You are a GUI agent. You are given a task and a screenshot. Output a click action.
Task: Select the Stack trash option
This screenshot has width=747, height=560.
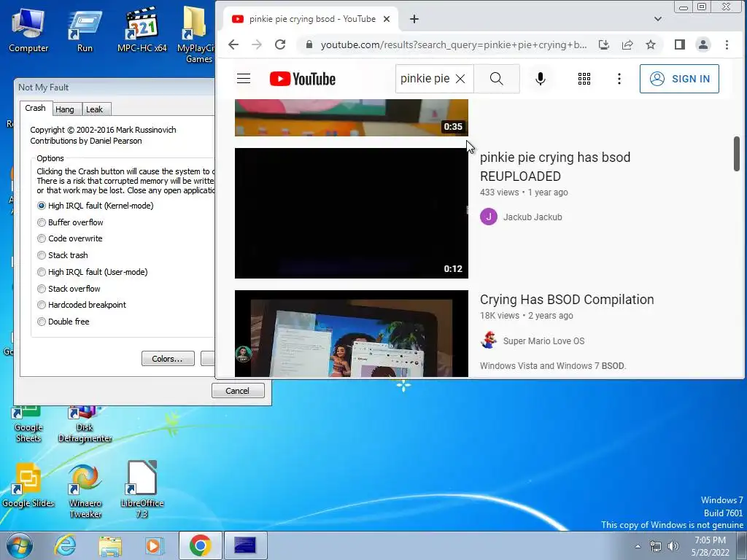coord(63,255)
